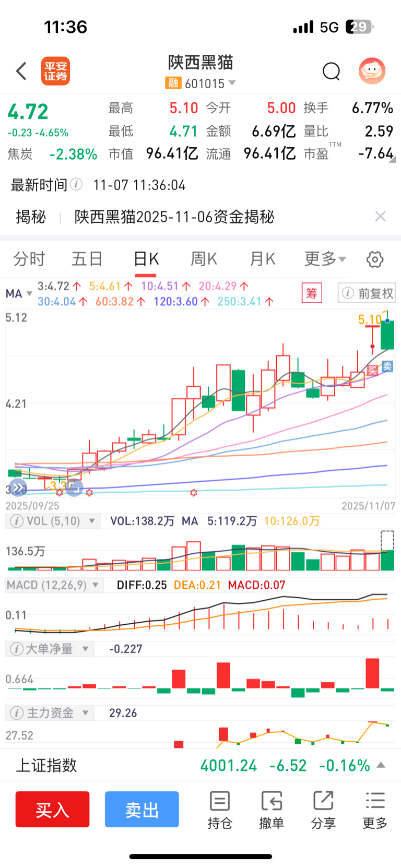Tap the DEA:0.21 value
The image size is (401, 868).
[197, 585]
